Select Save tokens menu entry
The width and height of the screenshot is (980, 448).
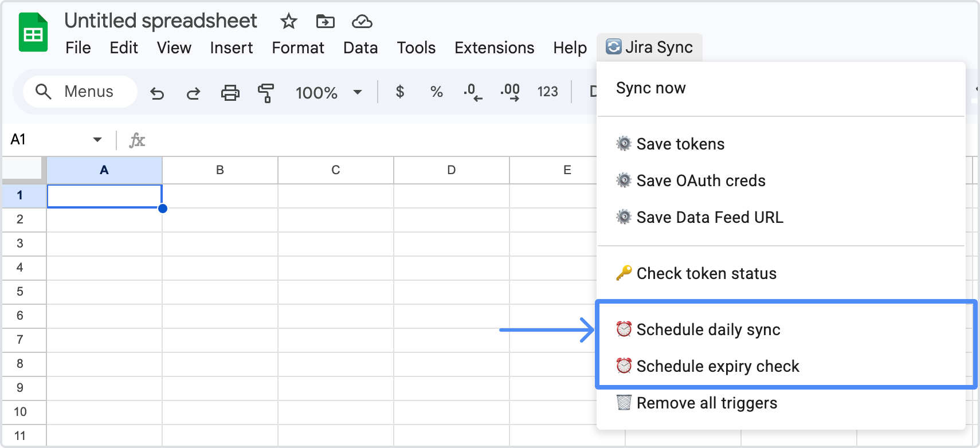point(781,144)
